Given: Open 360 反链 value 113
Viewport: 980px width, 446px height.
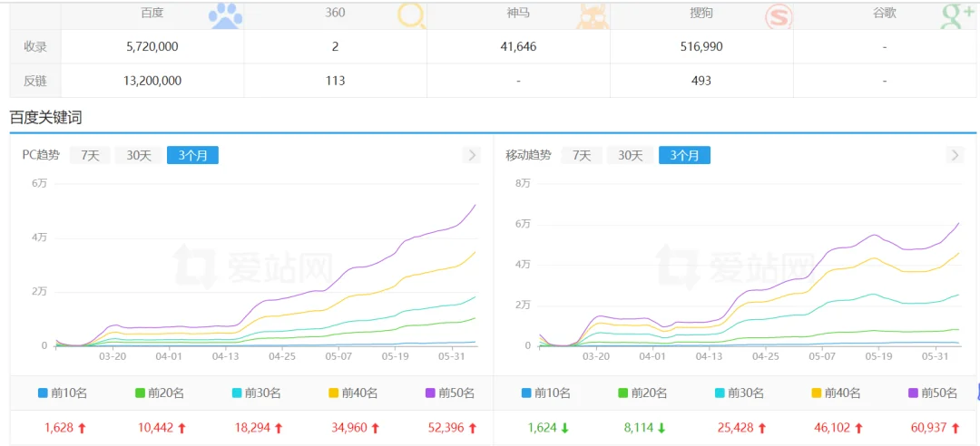Looking at the screenshot, I should tap(336, 81).
